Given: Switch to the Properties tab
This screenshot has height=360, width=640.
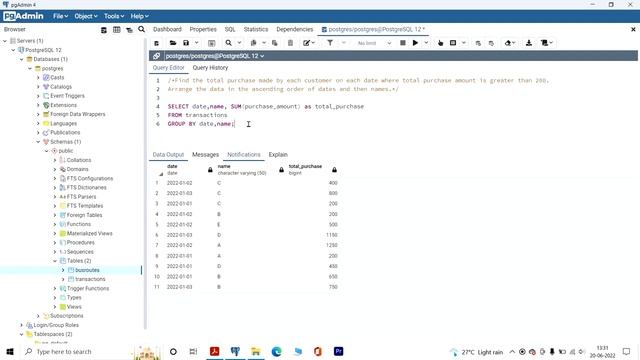Looking at the screenshot, I should [x=203, y=29].
